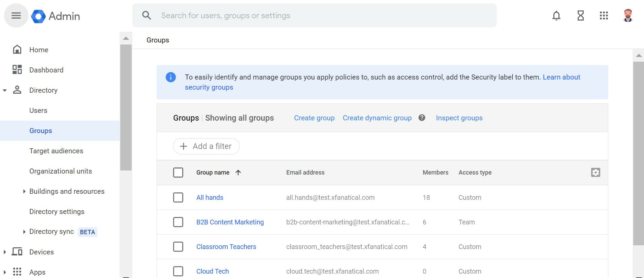Focus the search users, groups or settings field

[x=314, y=16]
